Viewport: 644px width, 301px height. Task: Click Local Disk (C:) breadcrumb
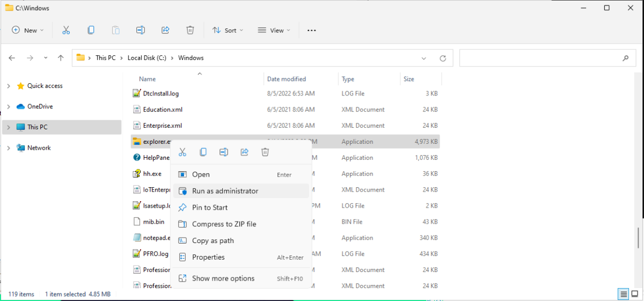(x=147, y=58)
